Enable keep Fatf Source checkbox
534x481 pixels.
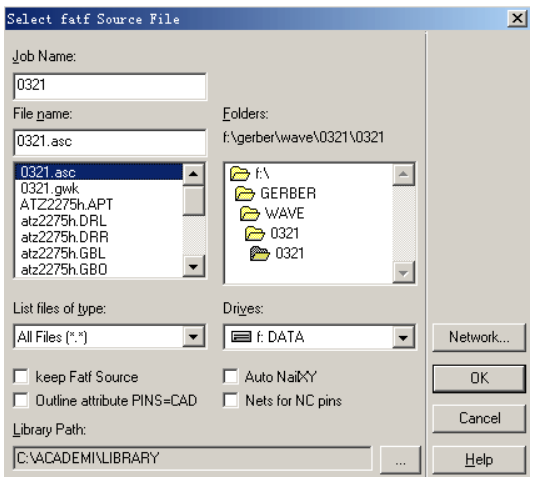[21, 377]
